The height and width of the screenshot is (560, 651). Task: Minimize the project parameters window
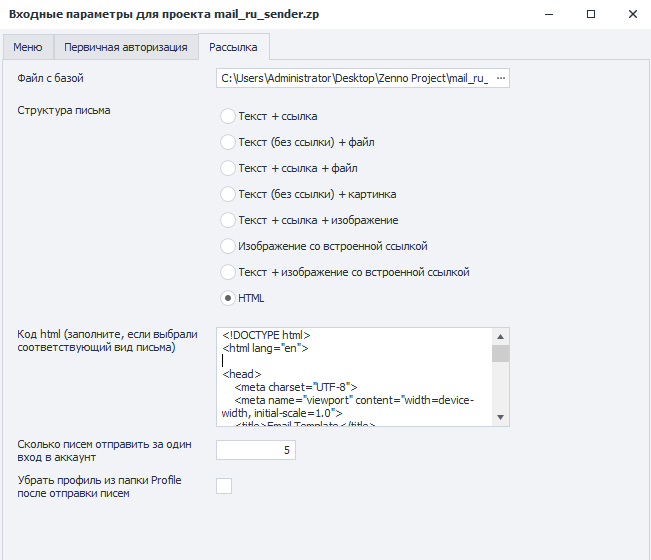coord(548,15)
